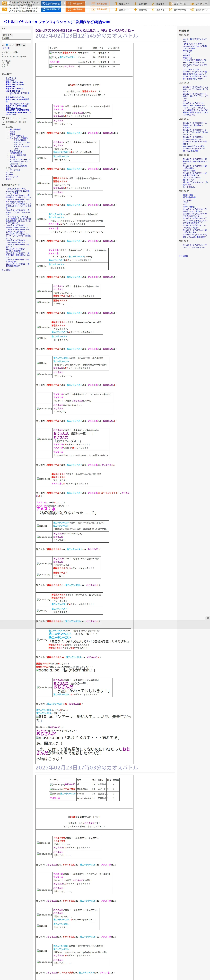Screen dimensions: 210x980
Task: Click 検索する button under keyword field
Action: (x=7, y=35)
